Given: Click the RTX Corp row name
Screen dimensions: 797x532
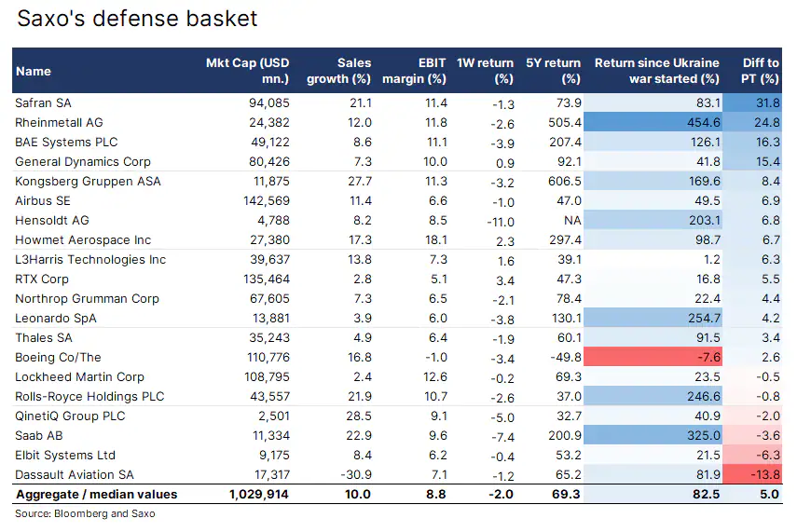Looking at the screenshot, I should click(x=42, y=279).
